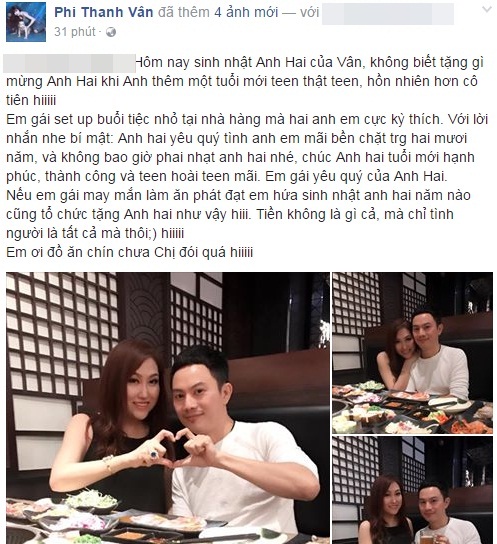Viewport: 497px width, 544px height.
Task: Open the top-right couple photo
Action: click(412, 353)
